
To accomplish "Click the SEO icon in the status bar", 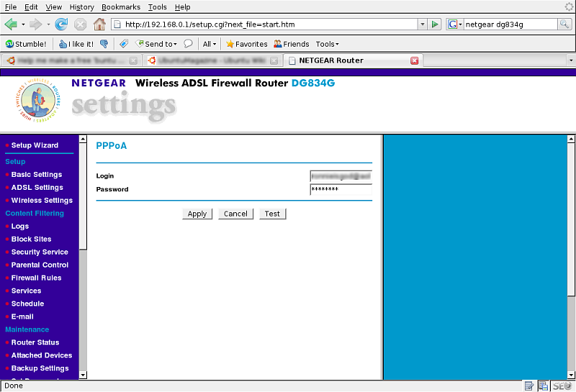I will [x=562, y=386].
